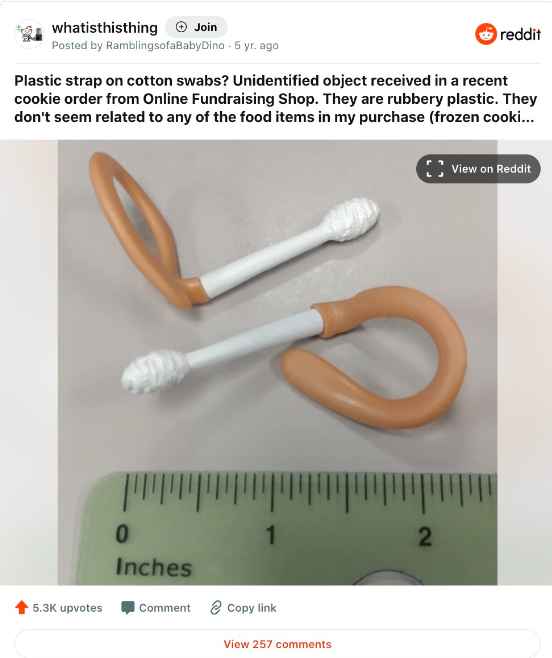Viewport: 552px width, 658px height.
Task: Click the plus icon inside Join button
Action: 181,27
